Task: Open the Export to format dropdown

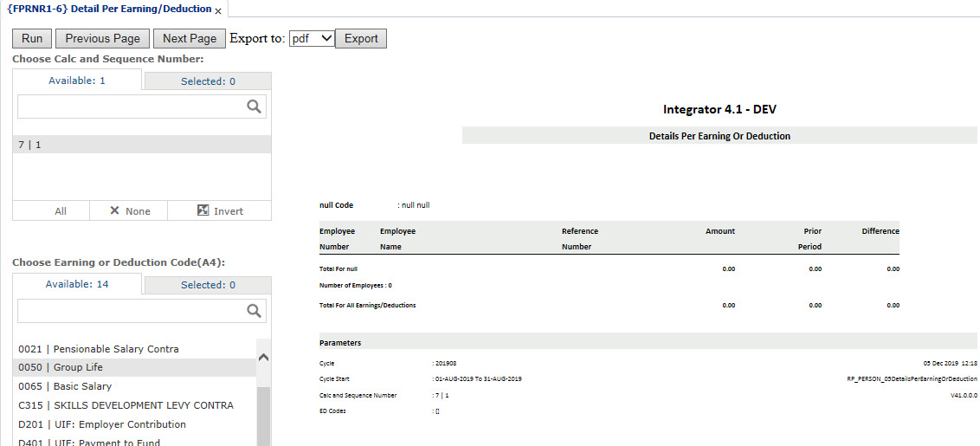Action: 312,38
